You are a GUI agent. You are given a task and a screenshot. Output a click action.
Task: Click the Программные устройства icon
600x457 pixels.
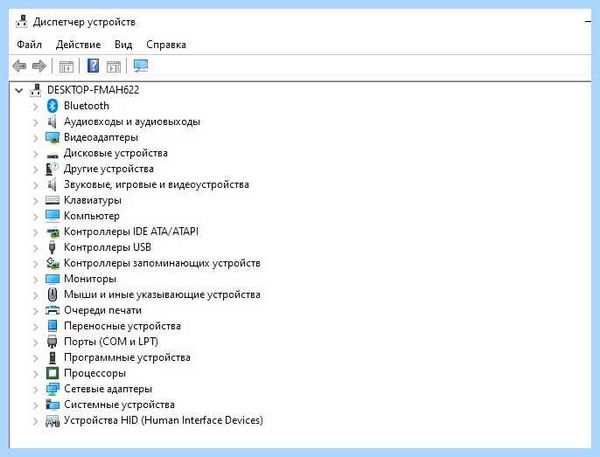click(52, 357)
